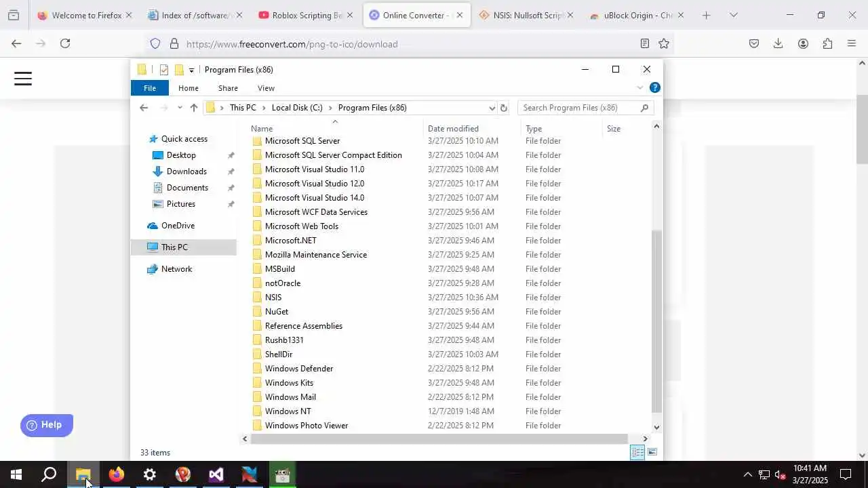The image size is (868, 488).
Task: Open the website hamburger menu on FreeConvert
Action: point(23,79)
